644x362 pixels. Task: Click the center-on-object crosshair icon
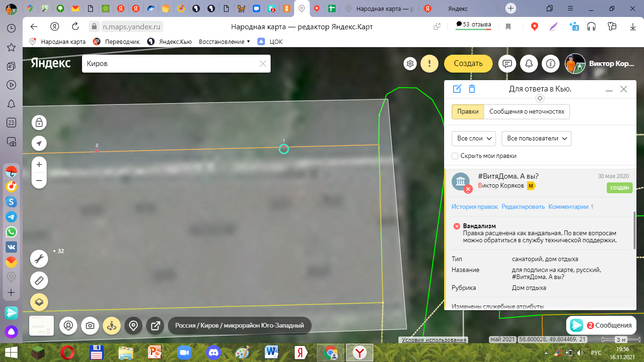pos(540,98)
